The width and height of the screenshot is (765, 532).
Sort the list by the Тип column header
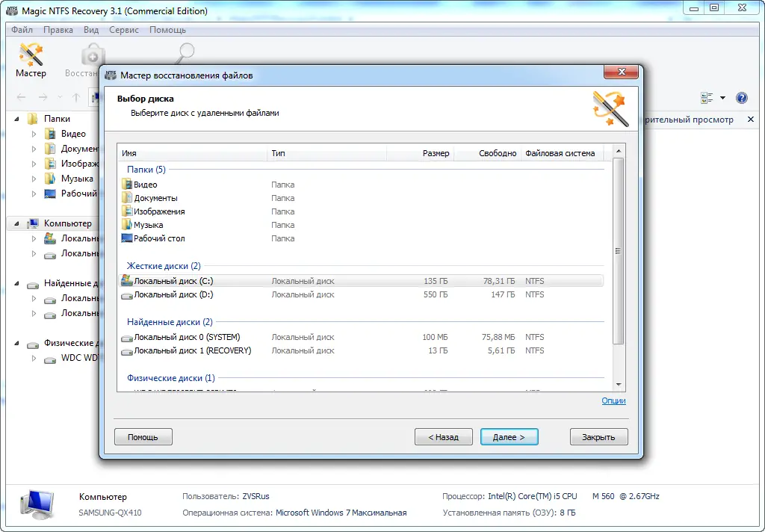pos(327,153)
